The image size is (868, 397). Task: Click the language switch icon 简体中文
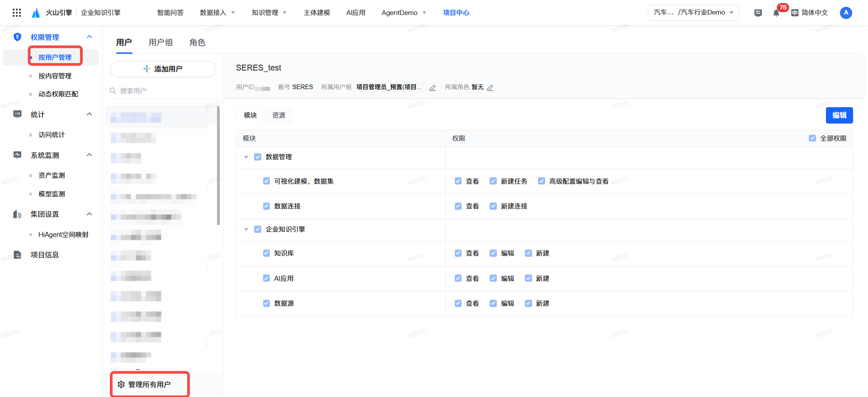(795, 13)
